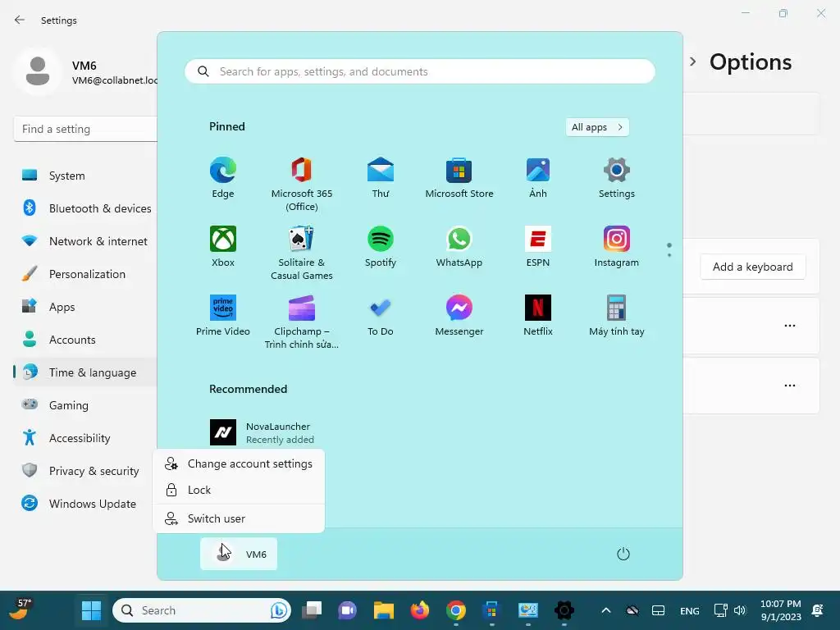Viewport: 840px width, 630px height.
Task: Select Switch user option
Action: click(239, 518)
